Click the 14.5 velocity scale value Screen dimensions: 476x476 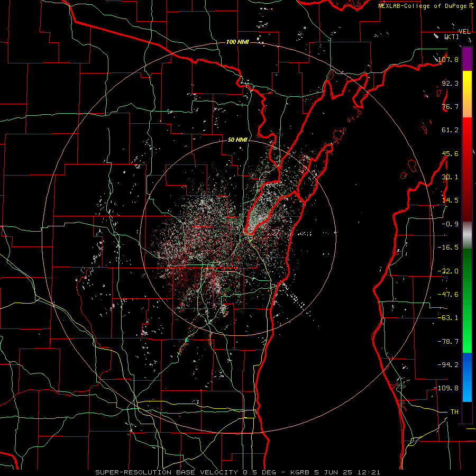click(450, 200)
